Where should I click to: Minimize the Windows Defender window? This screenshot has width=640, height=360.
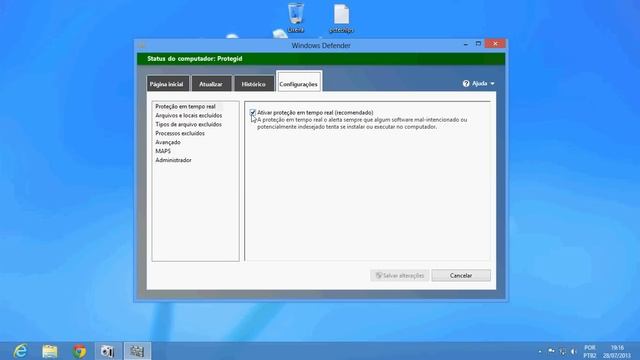tap(466, 44)
